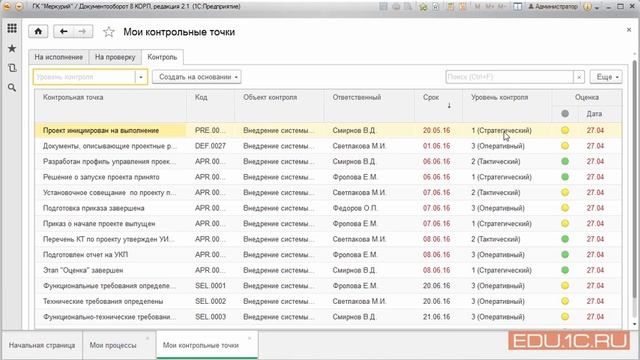Click code cell DEF.0027
This screenshot has width=640, height=360.
pos(210,146)
